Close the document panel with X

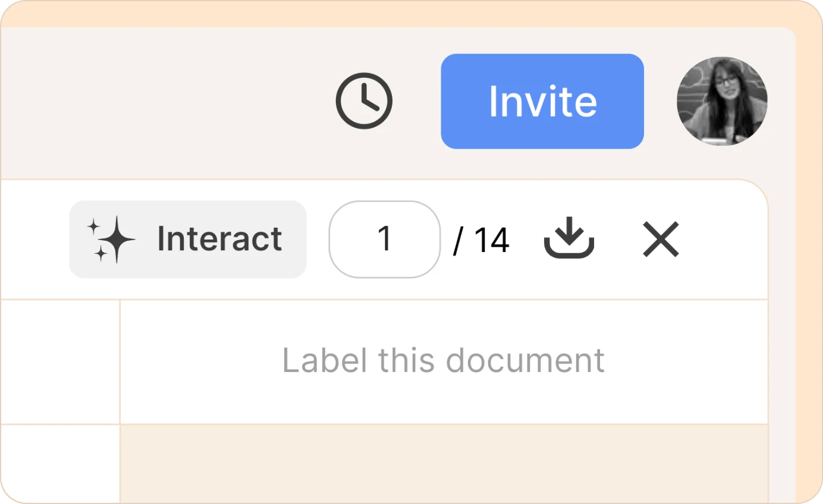[661, 239]
